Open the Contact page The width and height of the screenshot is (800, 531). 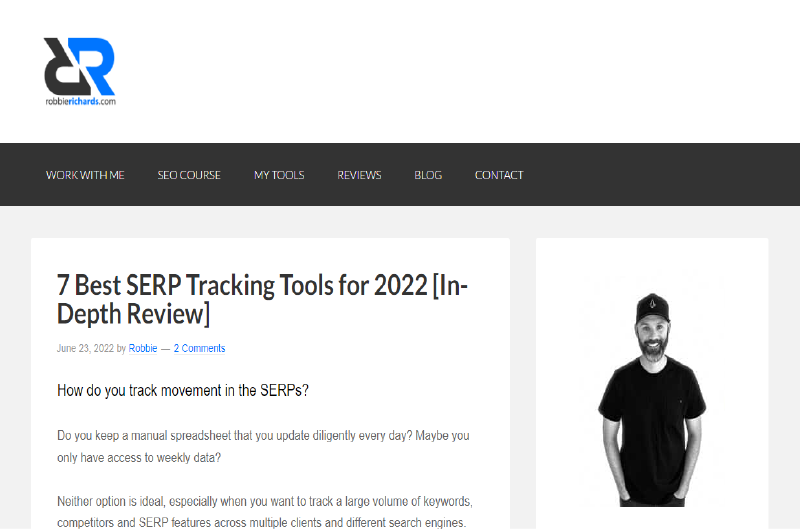tap(499, 175)
